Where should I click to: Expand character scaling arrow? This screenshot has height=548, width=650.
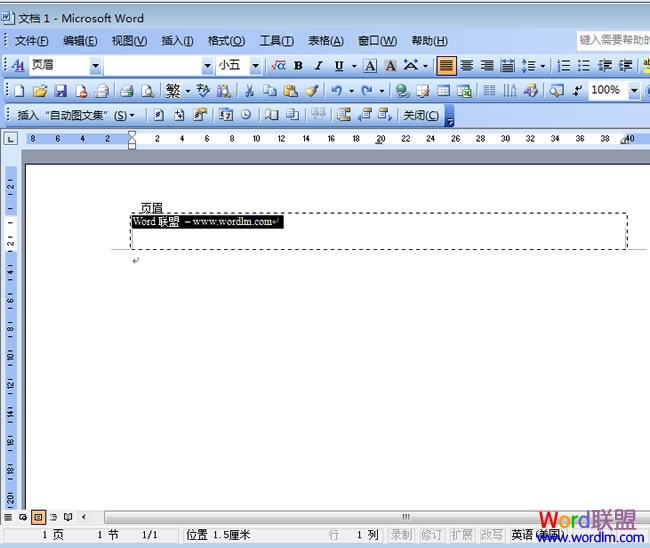425,65
